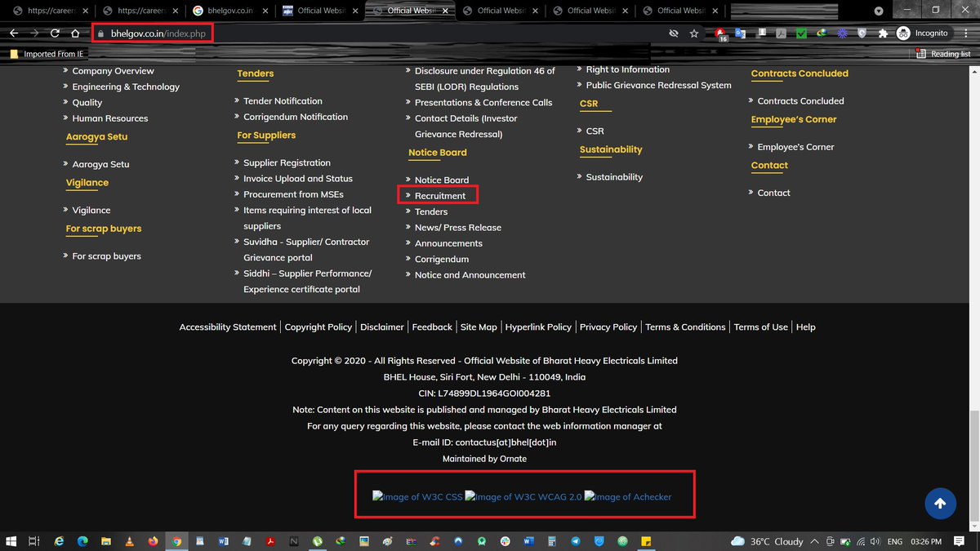Reload the current page

pos(55,33)
